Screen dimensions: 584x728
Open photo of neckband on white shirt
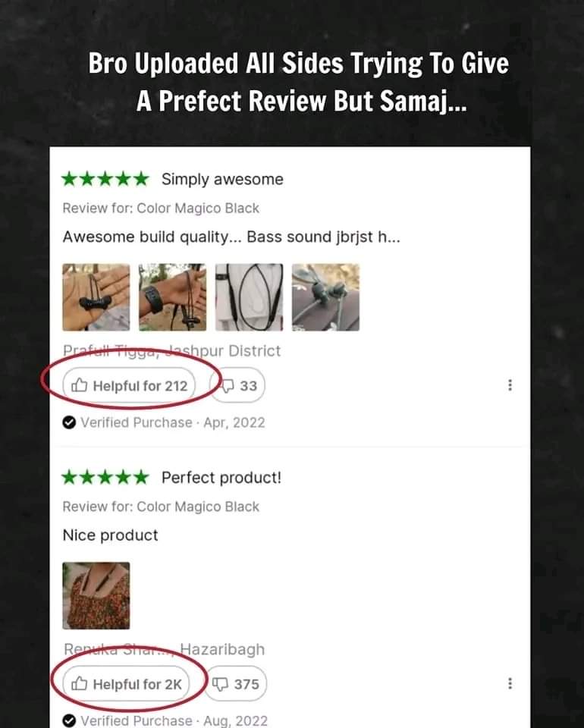click(250, 297)
